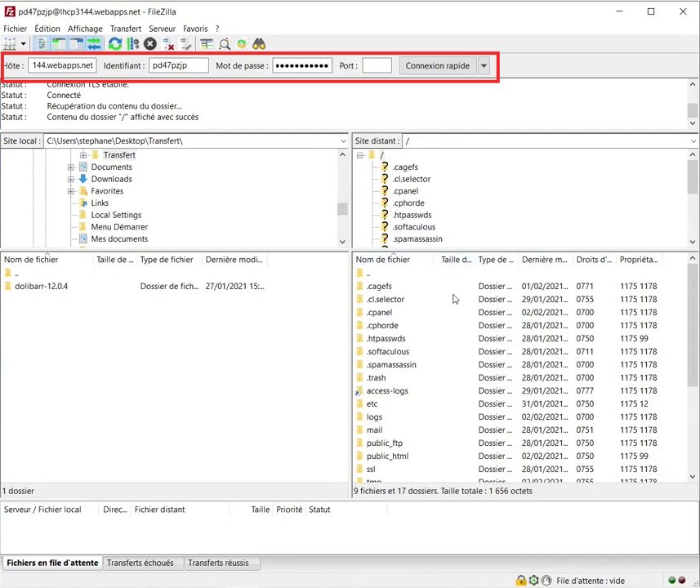Enable synchronized browsing icon
This screenshot has height=588, width=700.
click(x=242, y=44)
